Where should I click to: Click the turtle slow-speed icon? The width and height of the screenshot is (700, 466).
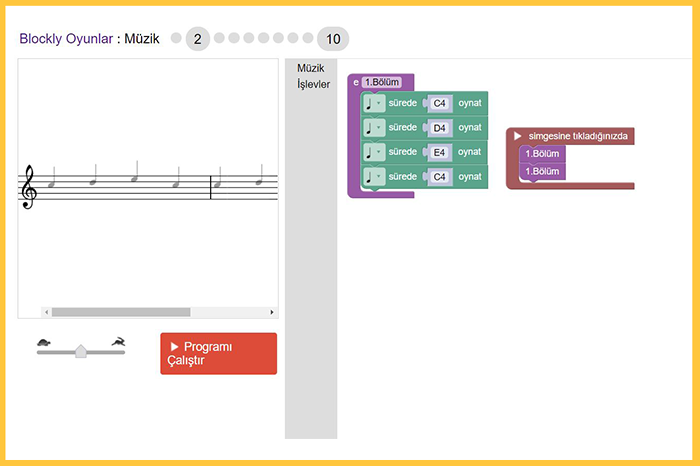pyautogui.click(x=44, y=342)
